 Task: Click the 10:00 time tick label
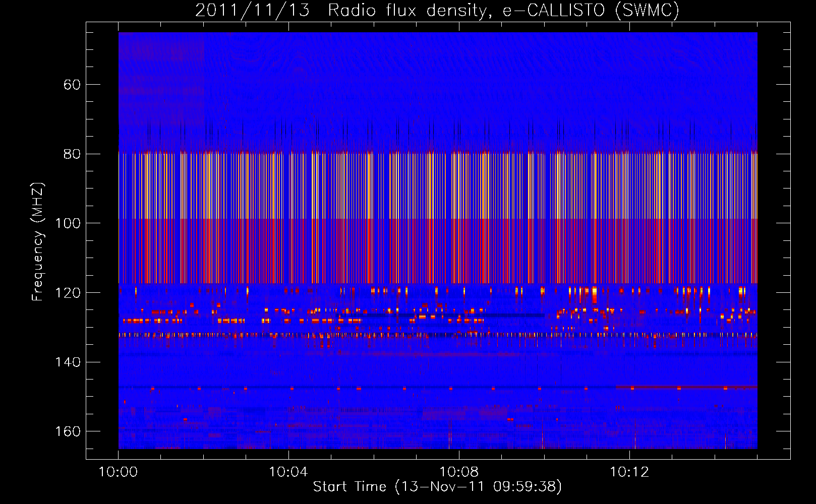pos(118,472)
